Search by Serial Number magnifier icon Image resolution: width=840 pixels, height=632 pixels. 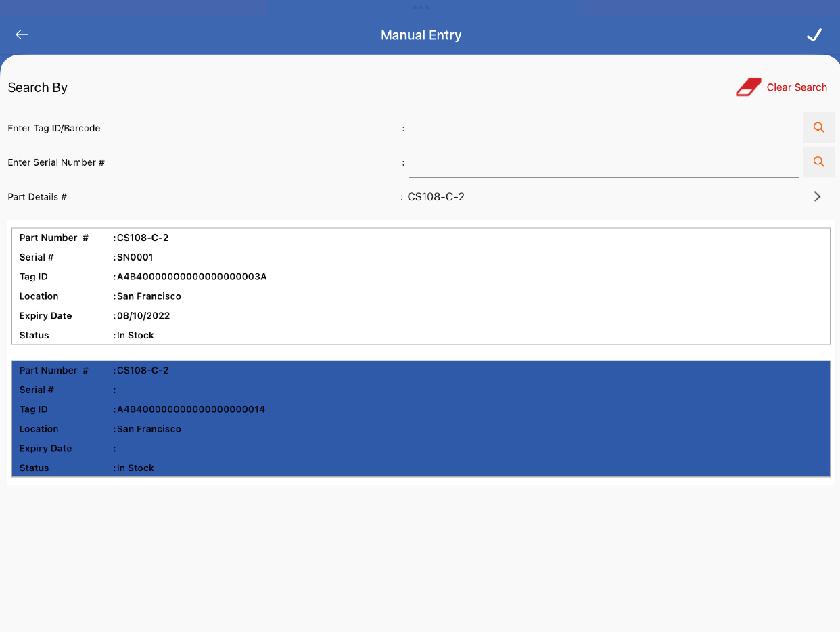[818, 162]
